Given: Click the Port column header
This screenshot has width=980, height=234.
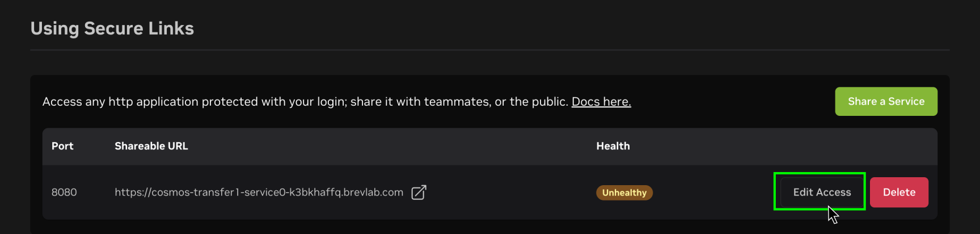Looking at the screenshot, I should pos(62,146).
